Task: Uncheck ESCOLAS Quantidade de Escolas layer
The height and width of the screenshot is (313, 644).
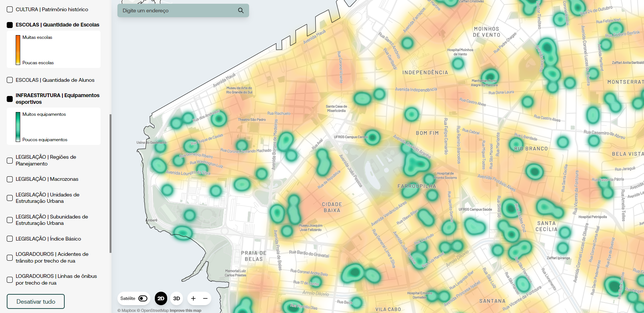Action: click(10, 25)
